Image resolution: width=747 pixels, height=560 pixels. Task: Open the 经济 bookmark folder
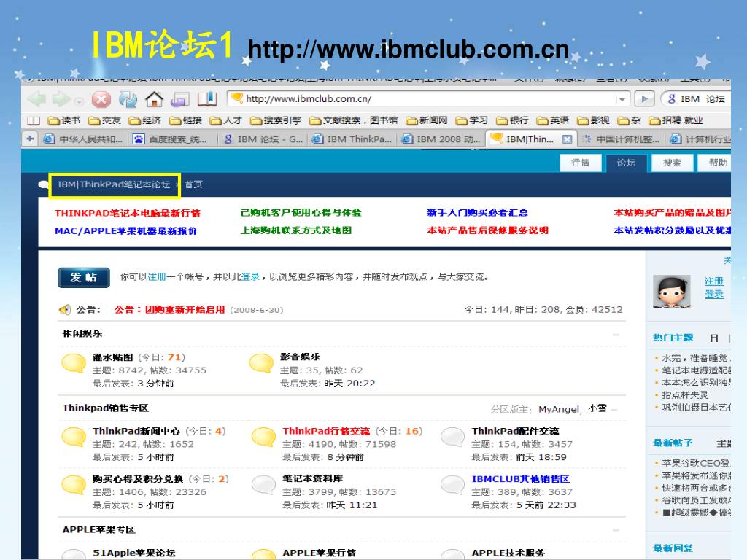tap(145, 120)
